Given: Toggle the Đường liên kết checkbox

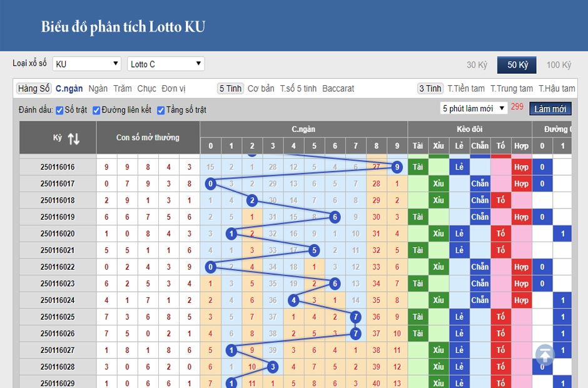Looking at the screenshot, I should (x=96, y=110).
